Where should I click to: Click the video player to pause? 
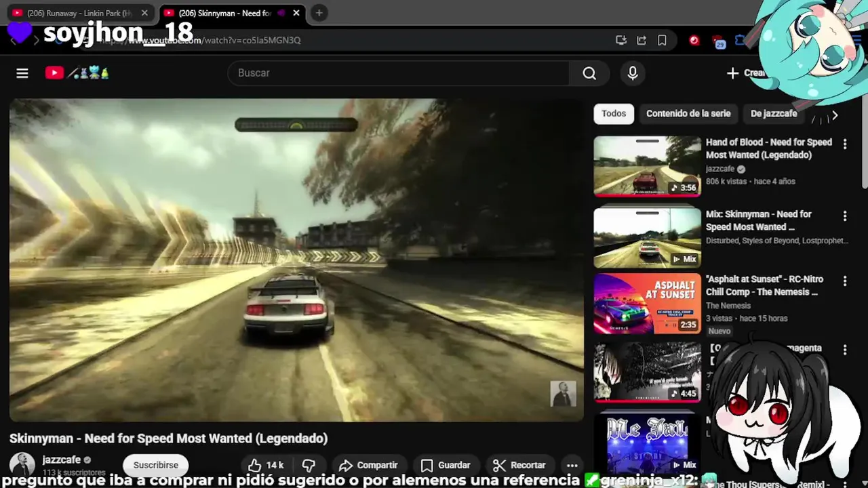[x=296, y=260]
